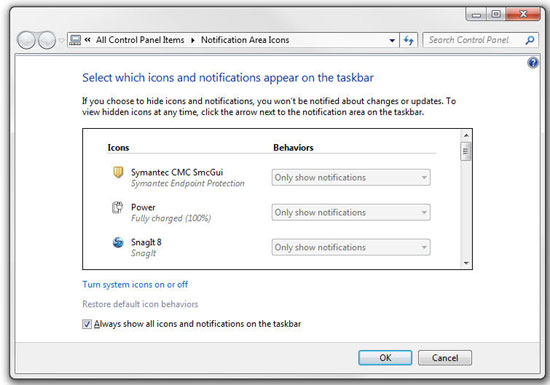Screen dimensions: 550x385
Task: Click the Power row label
Action: coord(143,207)
